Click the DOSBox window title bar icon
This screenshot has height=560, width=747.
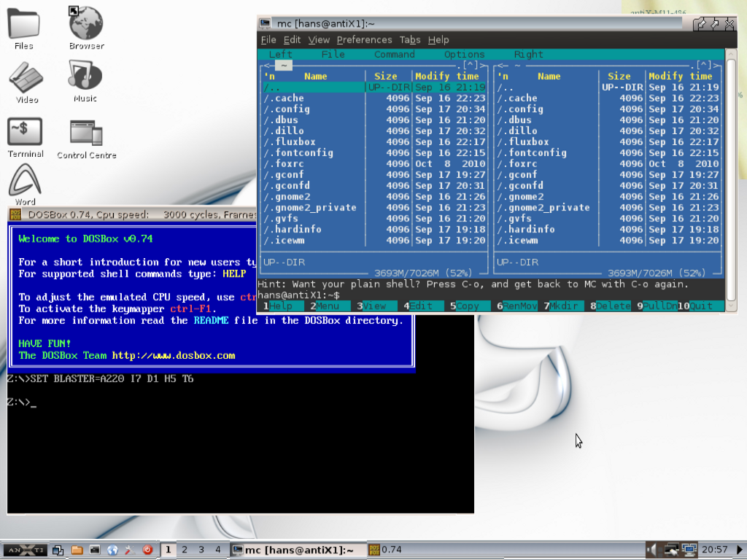point(15,215)
